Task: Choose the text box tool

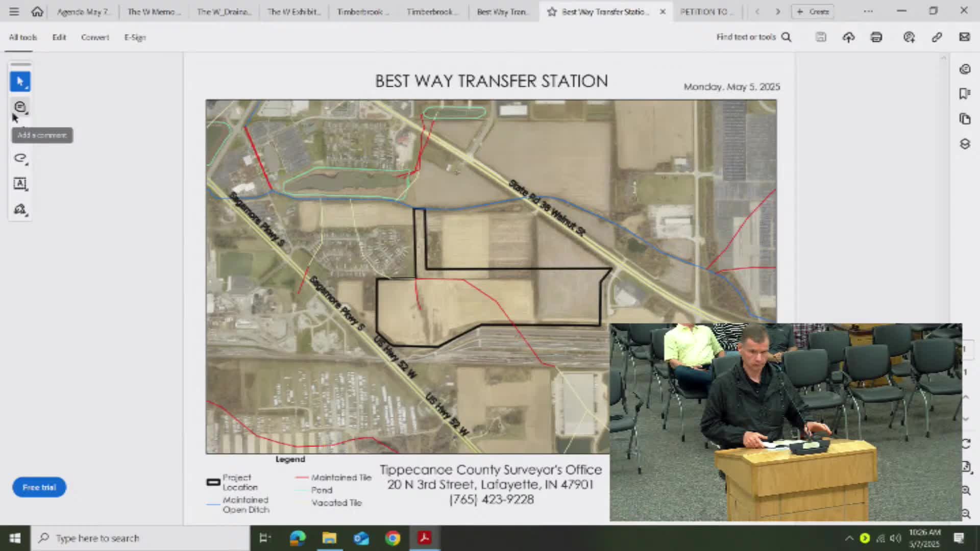Action: tap(20, 184)
